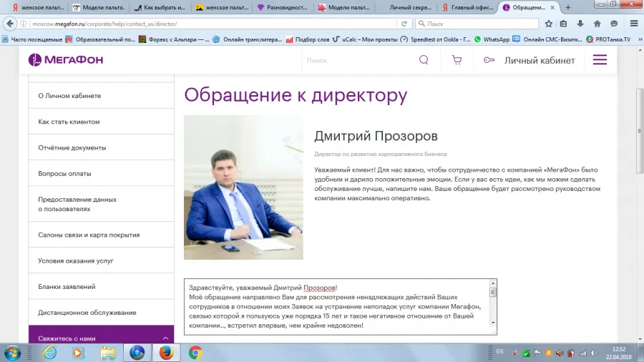This screenshot has width=644, height=362.
Task: Click the network signal tray icon
Action: click(x=582, y=353)
